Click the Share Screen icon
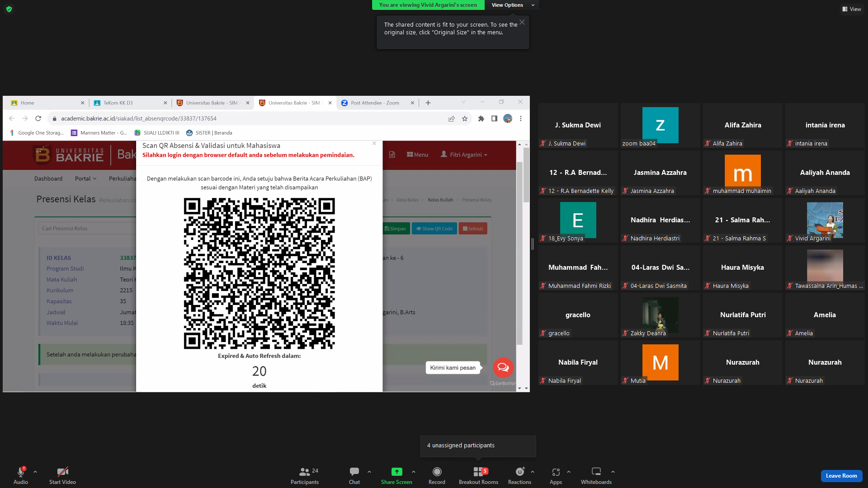This screenshot has height=488, width=868. 396,472
